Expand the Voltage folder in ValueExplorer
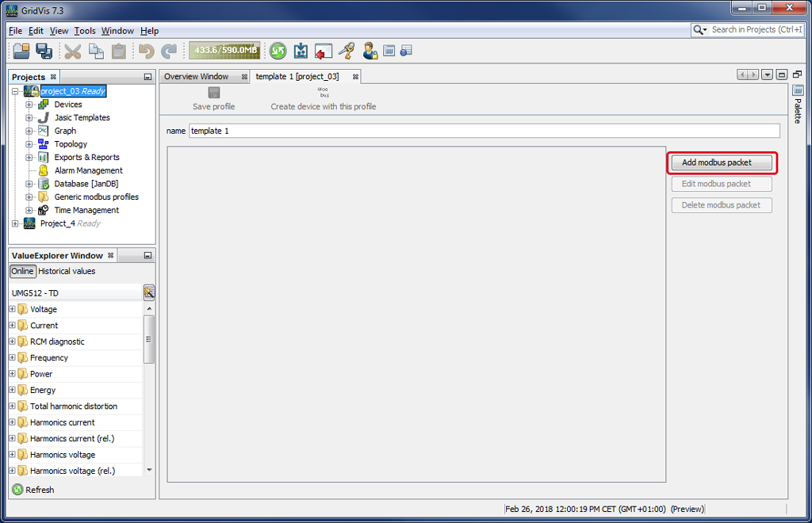Viewport: 812px width, 523px height. [x=13, y=309]
